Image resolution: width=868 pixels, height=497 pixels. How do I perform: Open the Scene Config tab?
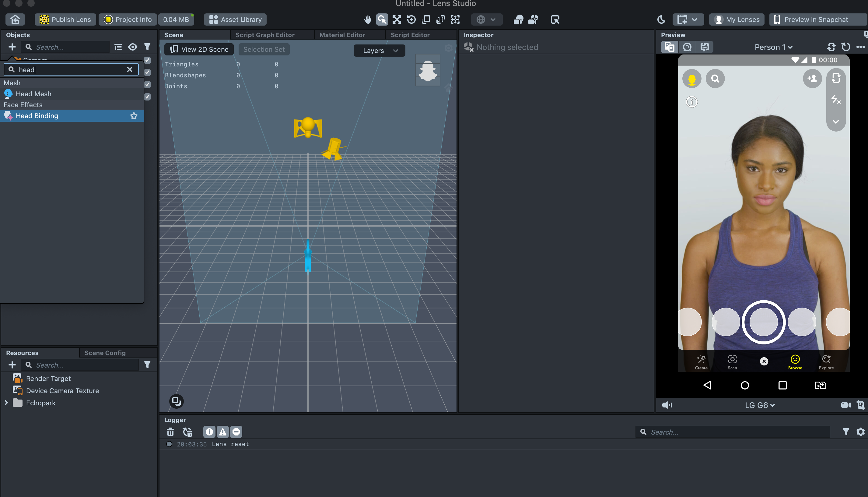click(105, 353)
